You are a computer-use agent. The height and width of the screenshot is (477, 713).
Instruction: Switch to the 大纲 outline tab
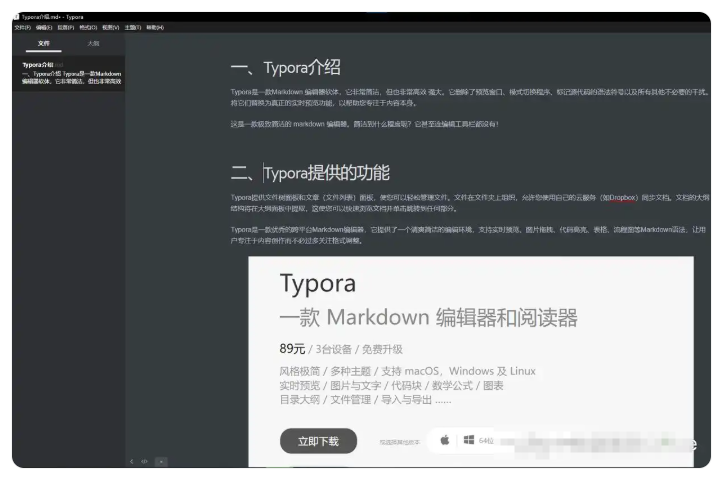point(93,44)
